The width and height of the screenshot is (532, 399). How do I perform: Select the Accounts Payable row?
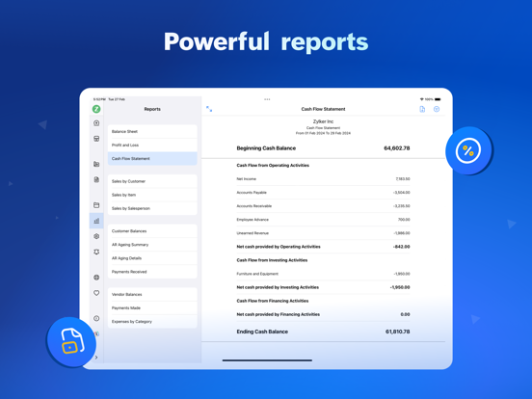point(323,193)
